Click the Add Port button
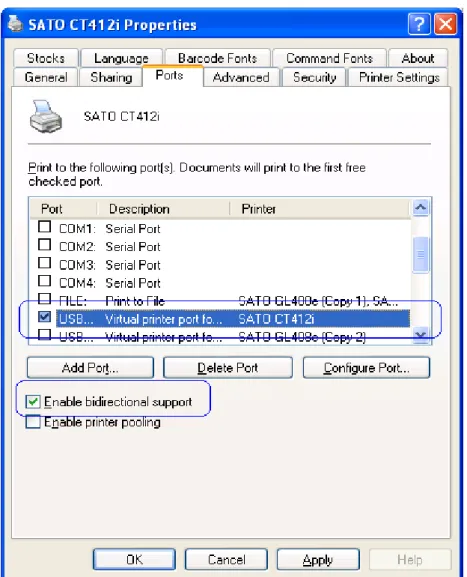The height and width of the screenshot is (577, 467). pos(90,368)
